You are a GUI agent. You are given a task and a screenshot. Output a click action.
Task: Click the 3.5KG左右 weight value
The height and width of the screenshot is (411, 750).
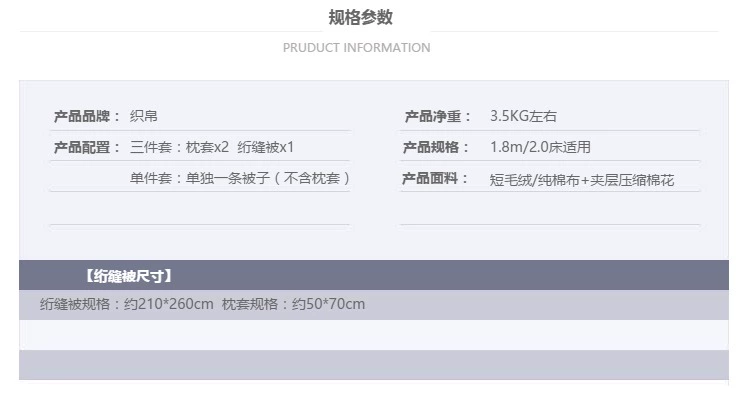523,116
